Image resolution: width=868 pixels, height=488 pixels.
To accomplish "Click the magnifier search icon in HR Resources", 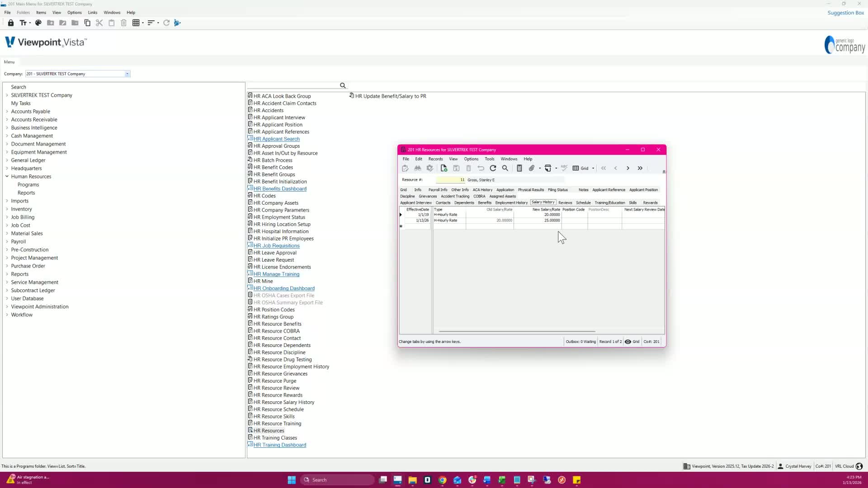I will [505, 168].
